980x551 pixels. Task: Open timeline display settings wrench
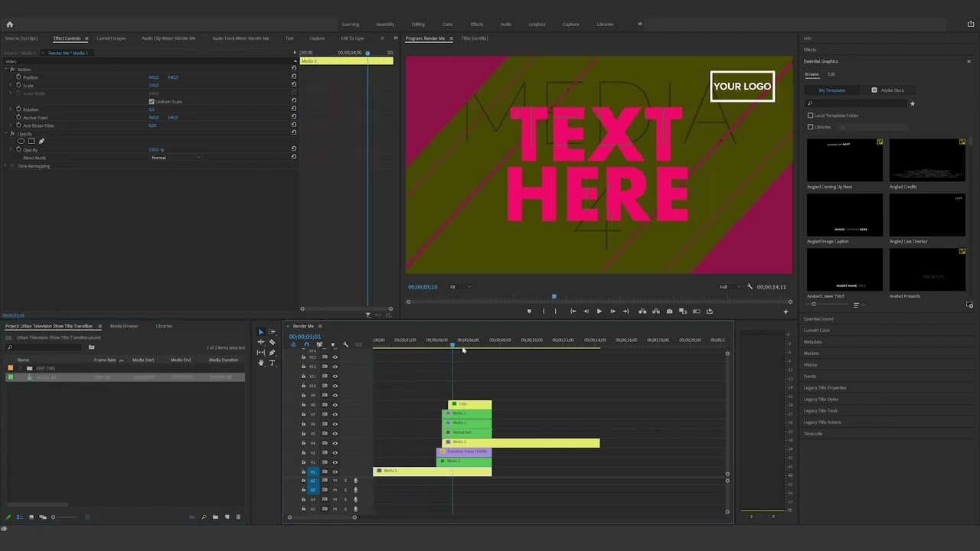click(x=345, y=344)
